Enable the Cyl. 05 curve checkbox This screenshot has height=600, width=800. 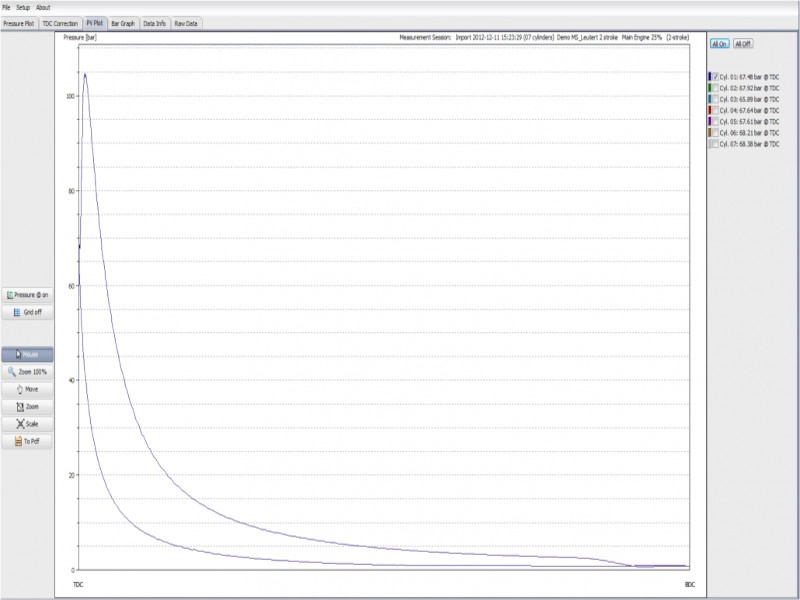point(716,121)
